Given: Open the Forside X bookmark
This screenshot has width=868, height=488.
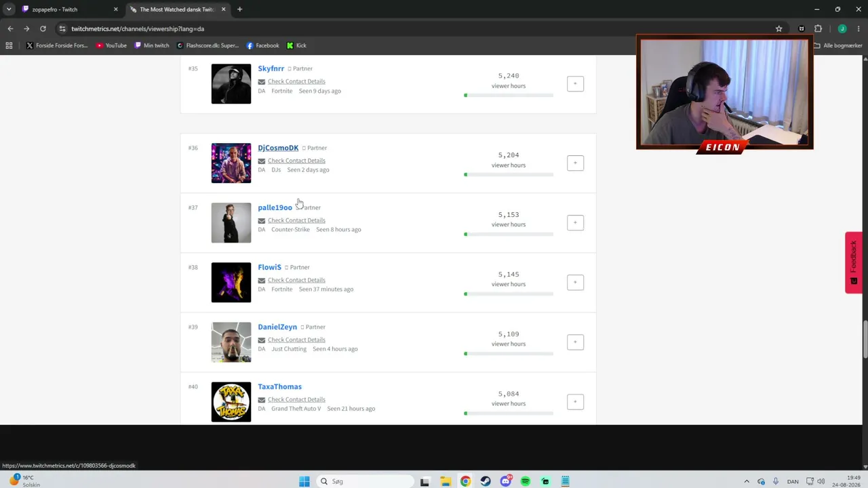Looking at the screenshot, I should pos(57,45).
